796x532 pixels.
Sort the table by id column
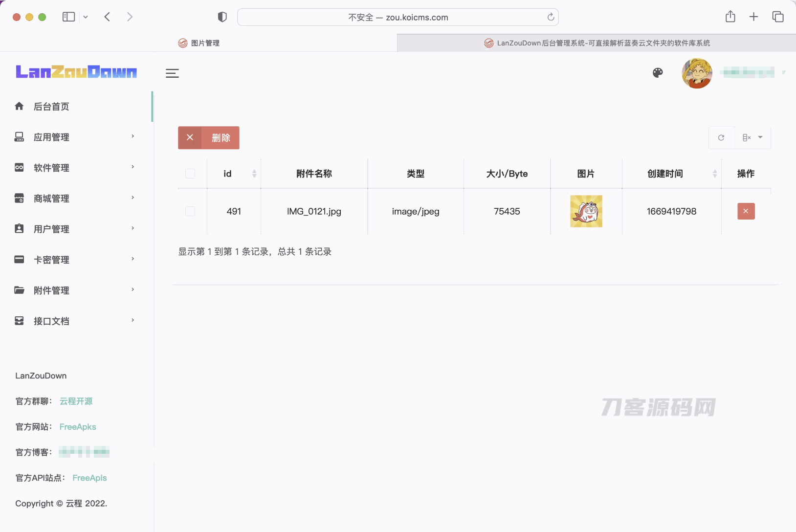[254, 173]
